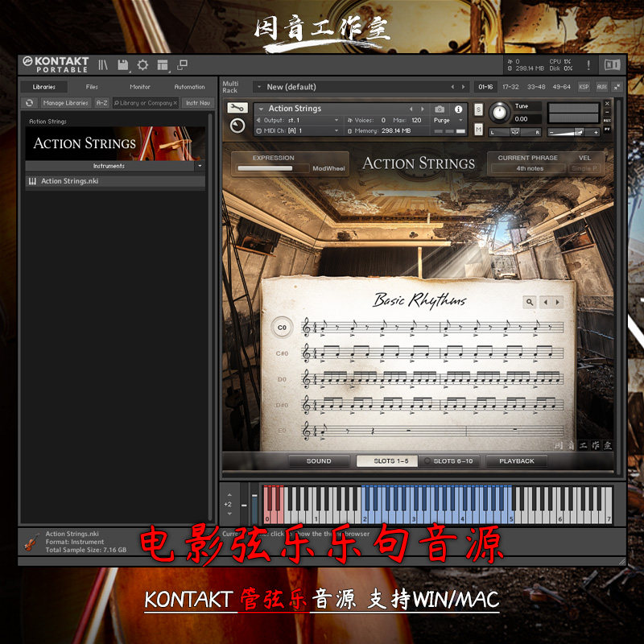This screenshot has width=644, height=644.
Task: Toggle the Mute (M) button
Action: (478, 130)
